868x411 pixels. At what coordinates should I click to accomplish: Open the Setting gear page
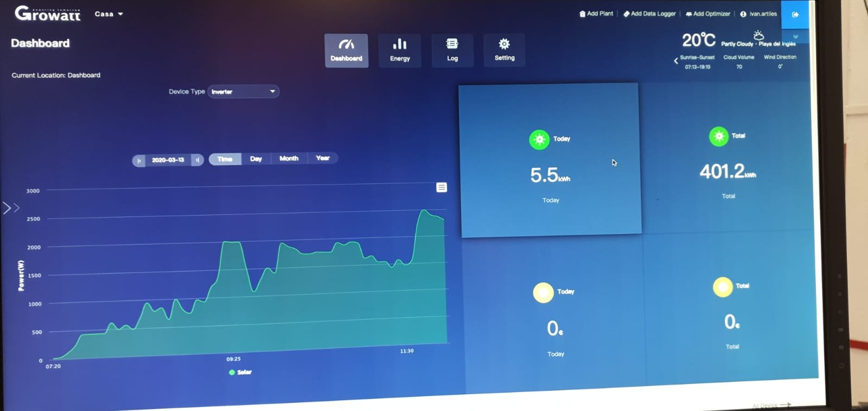(x=504, y=50)
